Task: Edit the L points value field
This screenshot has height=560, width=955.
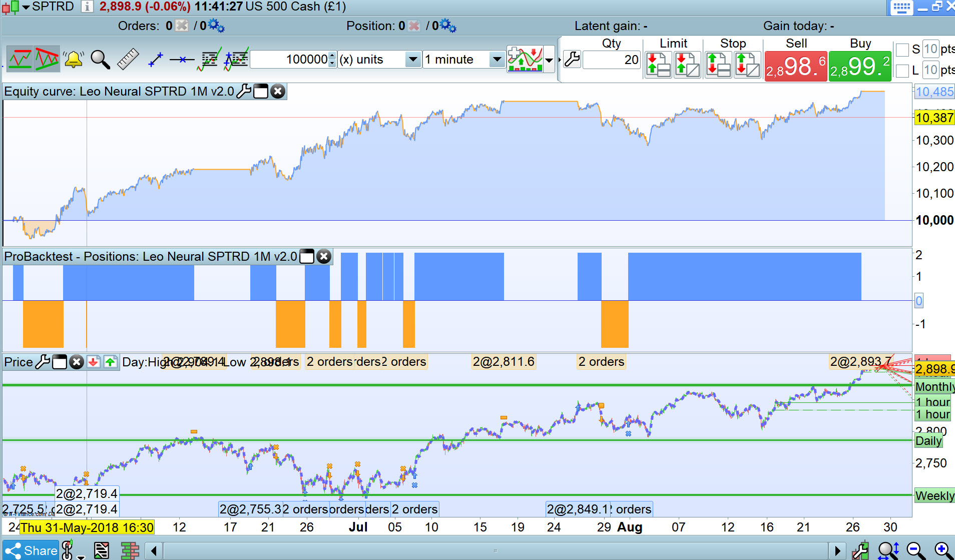Action: tap(930, 70)
